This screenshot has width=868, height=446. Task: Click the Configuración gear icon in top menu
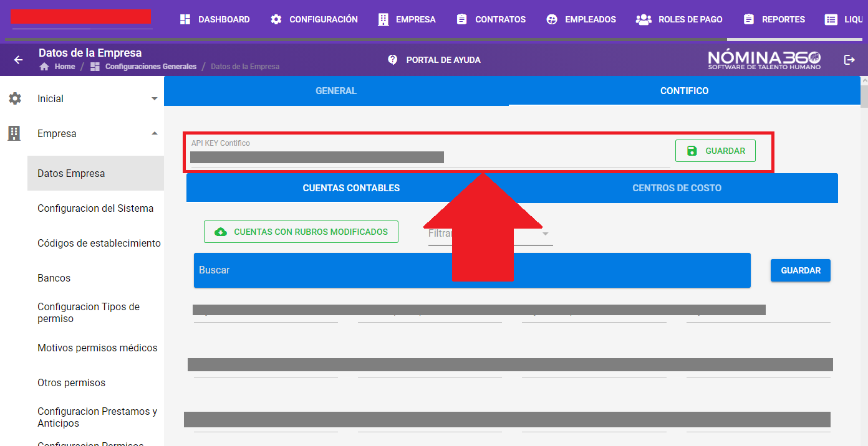276,19
